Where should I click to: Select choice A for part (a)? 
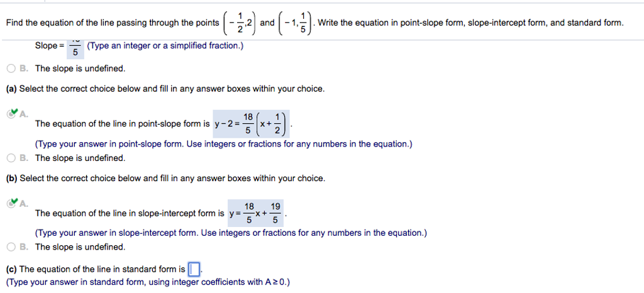13,114
